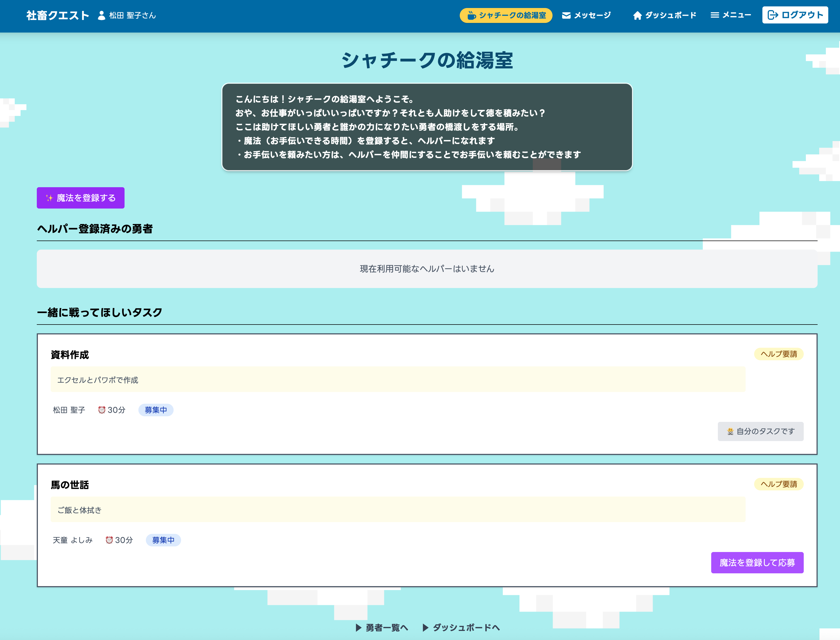840x640 pixels.
Task: Click the coffee cup icon in navbar
Action: tap(472, 16)
